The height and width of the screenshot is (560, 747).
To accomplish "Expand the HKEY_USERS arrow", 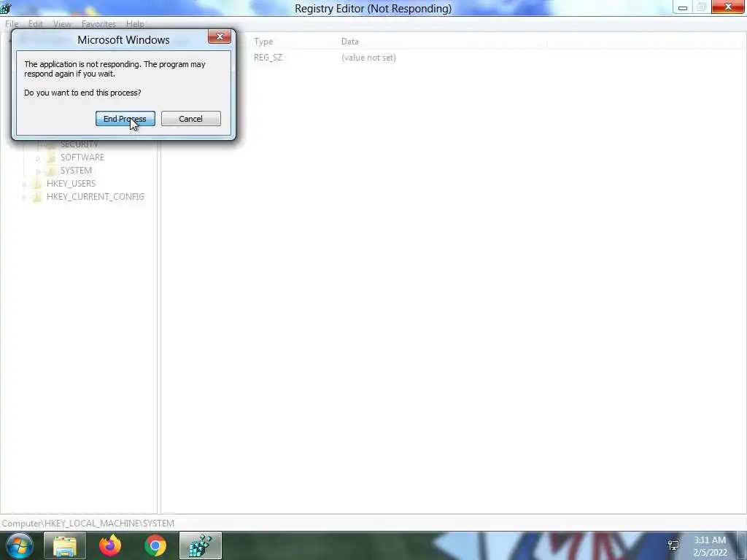I will click(24, 184).
